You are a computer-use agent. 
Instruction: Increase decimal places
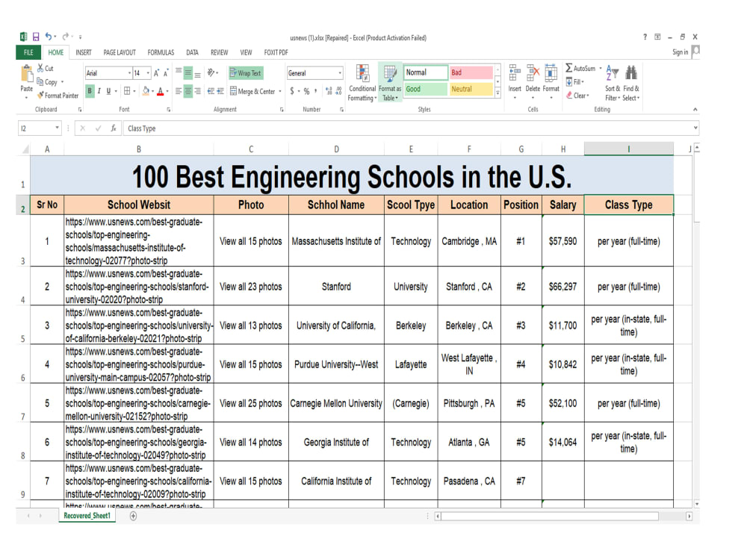click(x=328, y=90)
